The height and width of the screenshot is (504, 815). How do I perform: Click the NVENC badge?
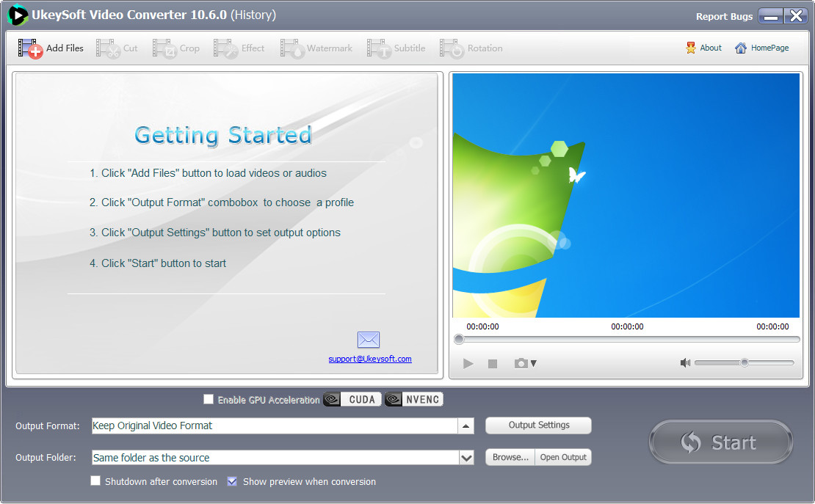[413, 399]
